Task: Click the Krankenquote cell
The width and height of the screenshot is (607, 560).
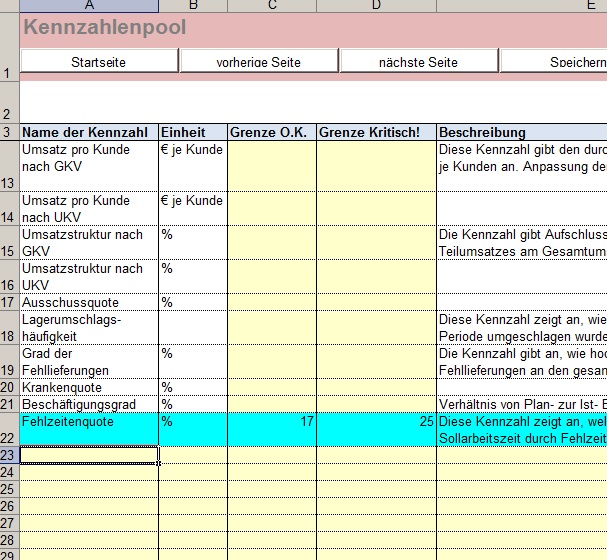Action: pyautogui.click(x=88, y=387)
